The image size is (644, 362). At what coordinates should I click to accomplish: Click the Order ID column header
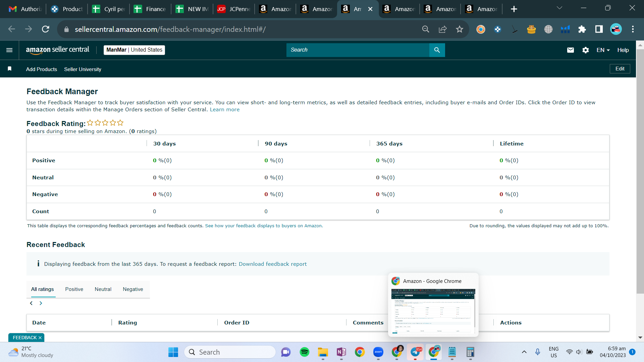click(x=237, y=323)
